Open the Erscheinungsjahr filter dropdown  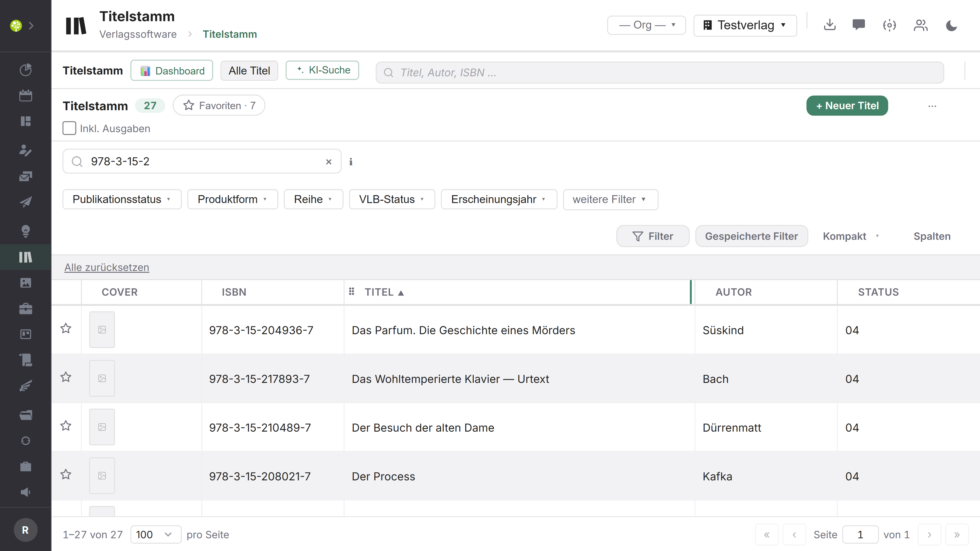click(x=499, y=199)
